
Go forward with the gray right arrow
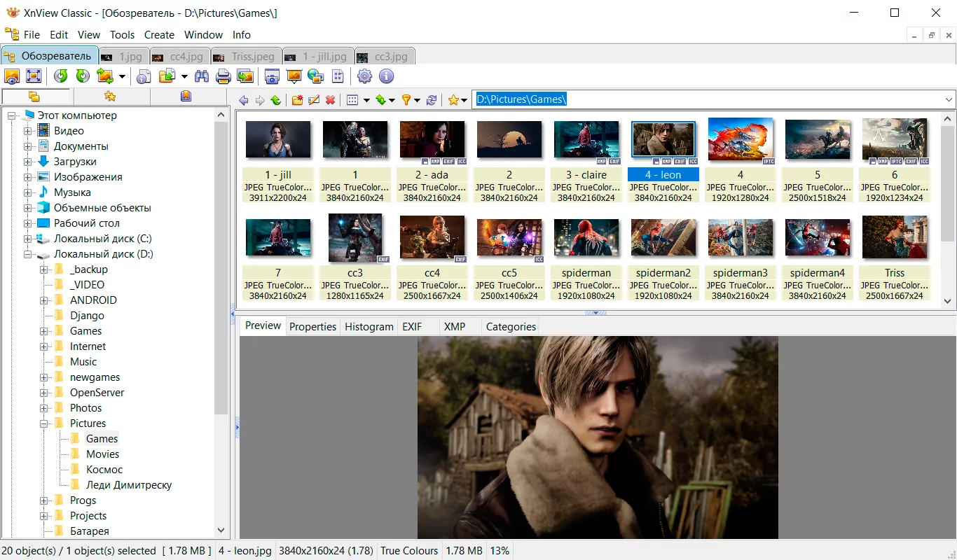click(x=260, y=100)
